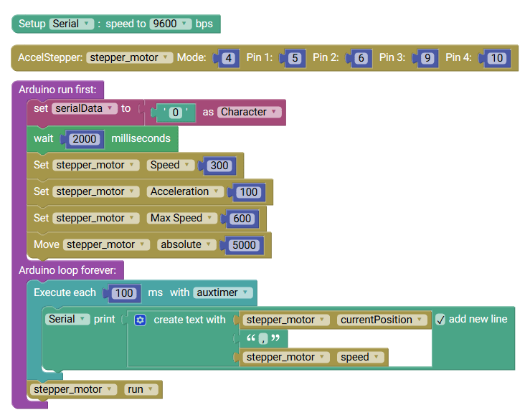This screenshot has width=530, height=420.
Task: Select the Arduino run first block header
Action: click(x=61, y=90)
